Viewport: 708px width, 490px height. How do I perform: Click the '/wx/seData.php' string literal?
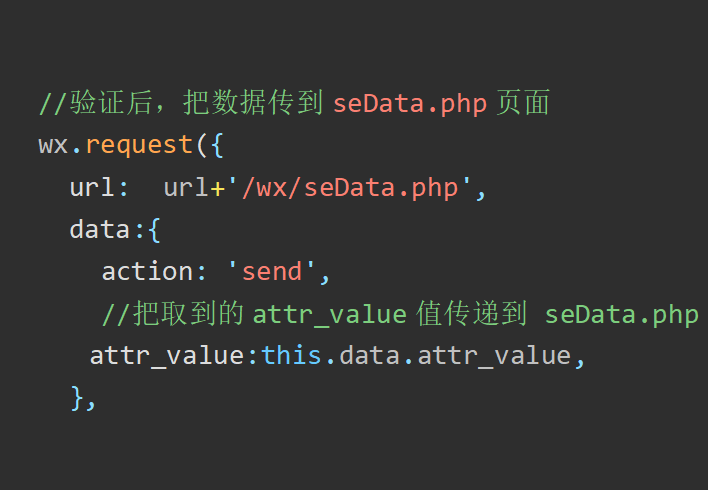coord(348,188)
